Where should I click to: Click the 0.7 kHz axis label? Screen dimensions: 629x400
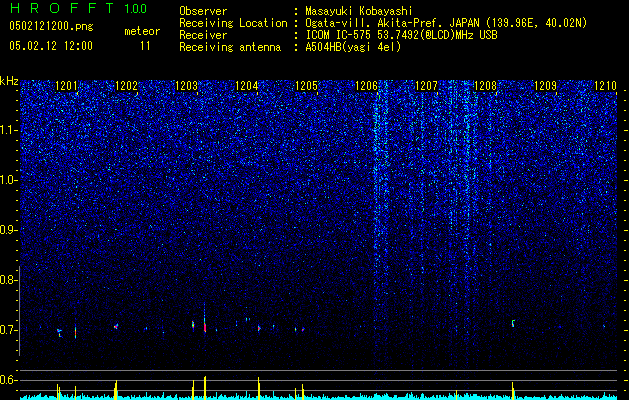pyautogui.click(x=9, y=330)
